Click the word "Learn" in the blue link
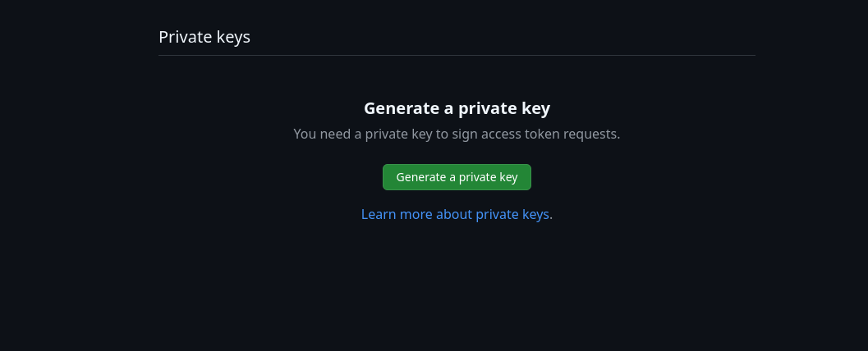 380,215
